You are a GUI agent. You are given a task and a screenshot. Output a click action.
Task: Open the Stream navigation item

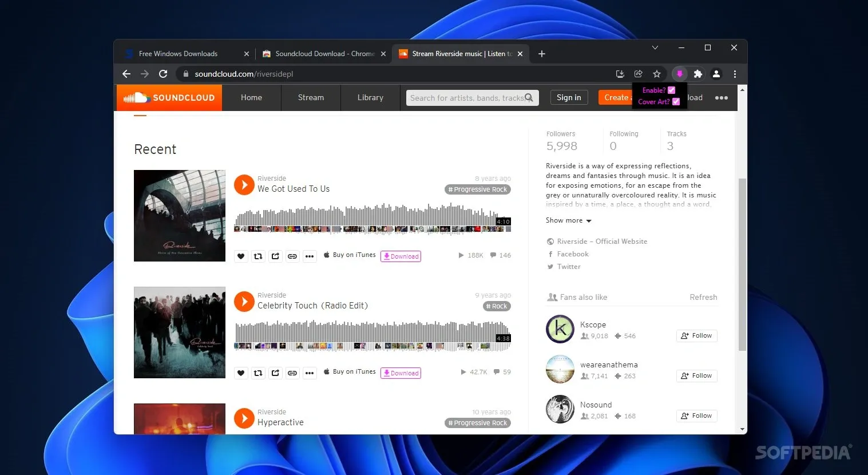pyautogui.click(x=311, y=98)
